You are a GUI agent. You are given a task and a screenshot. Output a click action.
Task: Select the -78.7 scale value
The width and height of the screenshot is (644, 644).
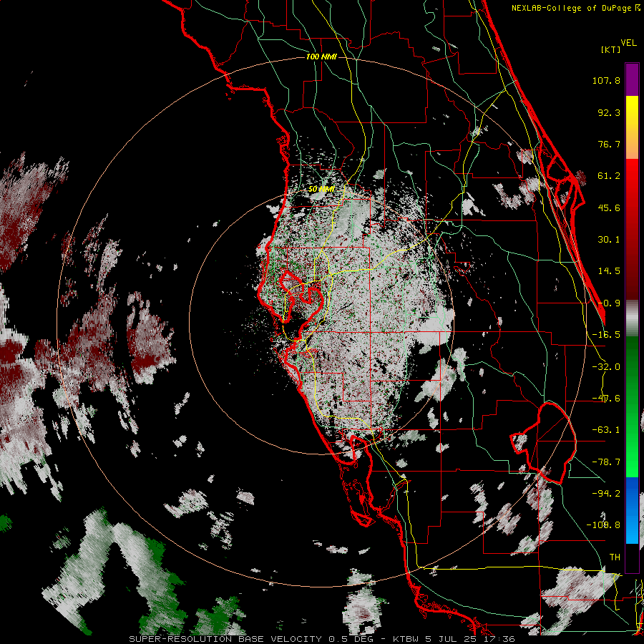point(606,462)
